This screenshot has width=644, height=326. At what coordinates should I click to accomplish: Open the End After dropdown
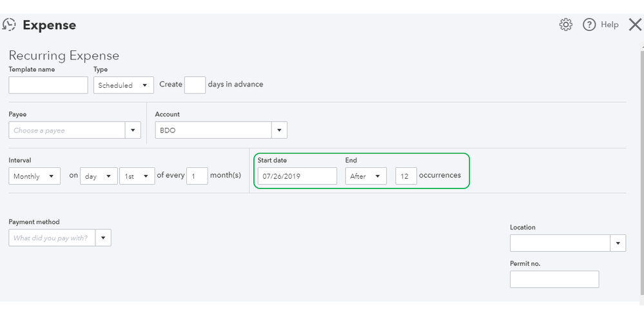coord(366,176)
